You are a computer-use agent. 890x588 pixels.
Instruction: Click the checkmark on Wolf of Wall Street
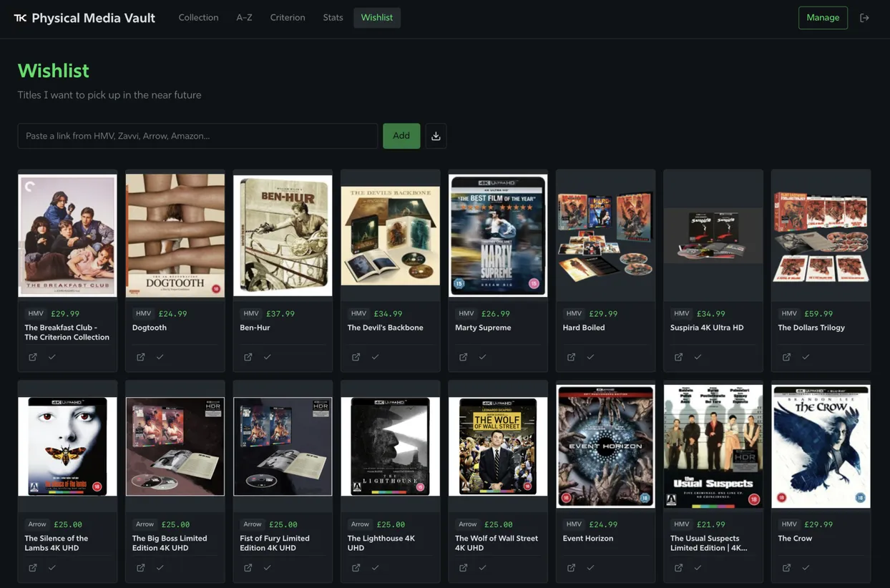483,568
